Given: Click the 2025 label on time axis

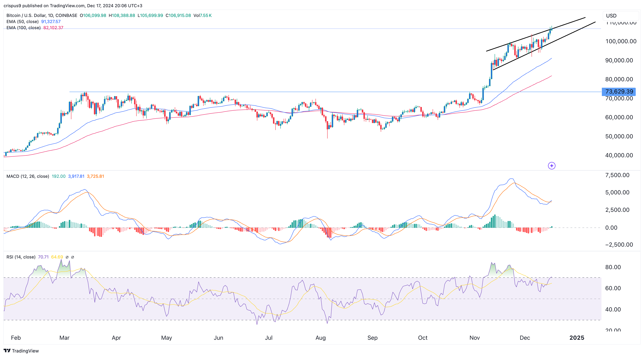Looking at the screenshot, I should pos(577,338).
